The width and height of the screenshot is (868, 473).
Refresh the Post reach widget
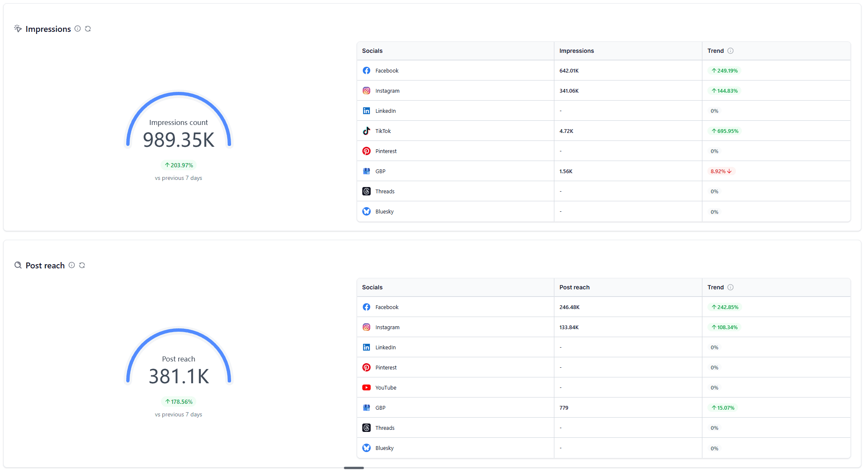point(82,265)
